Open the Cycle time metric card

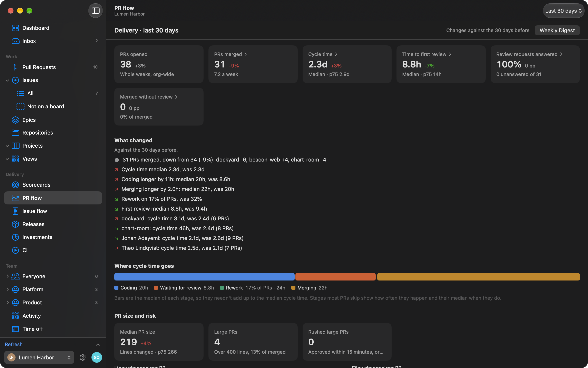point(347,64)
